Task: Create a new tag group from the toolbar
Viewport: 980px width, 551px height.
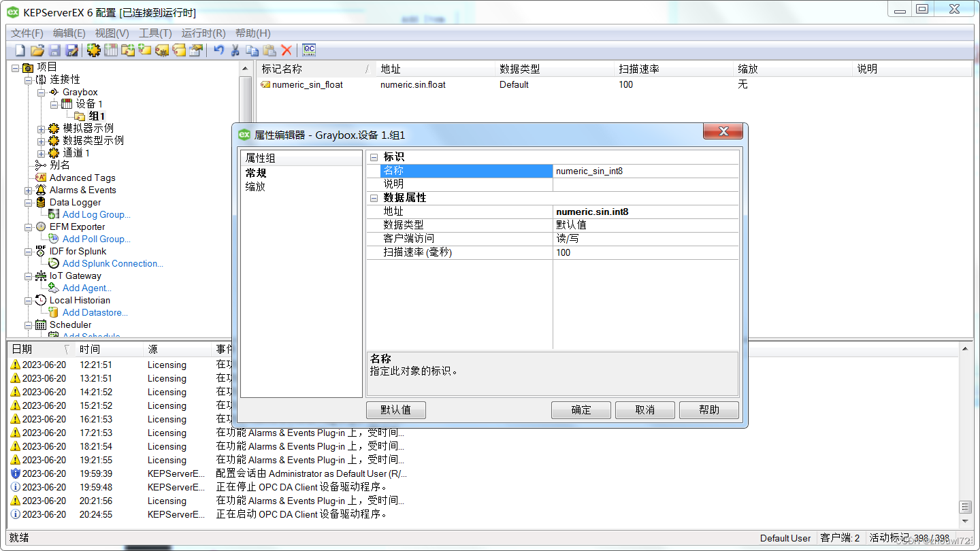Action: point(127,50)
